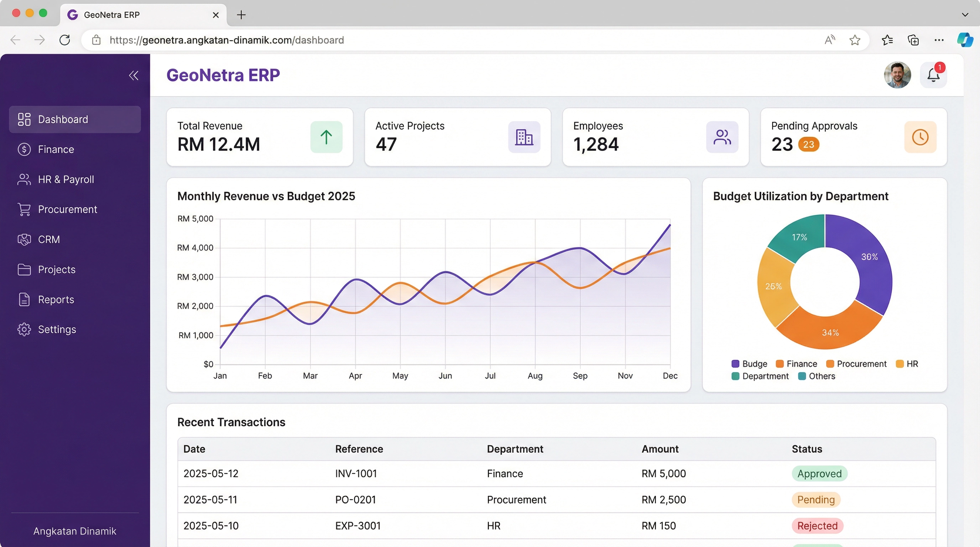Go to the CRM section

(49, 239)
